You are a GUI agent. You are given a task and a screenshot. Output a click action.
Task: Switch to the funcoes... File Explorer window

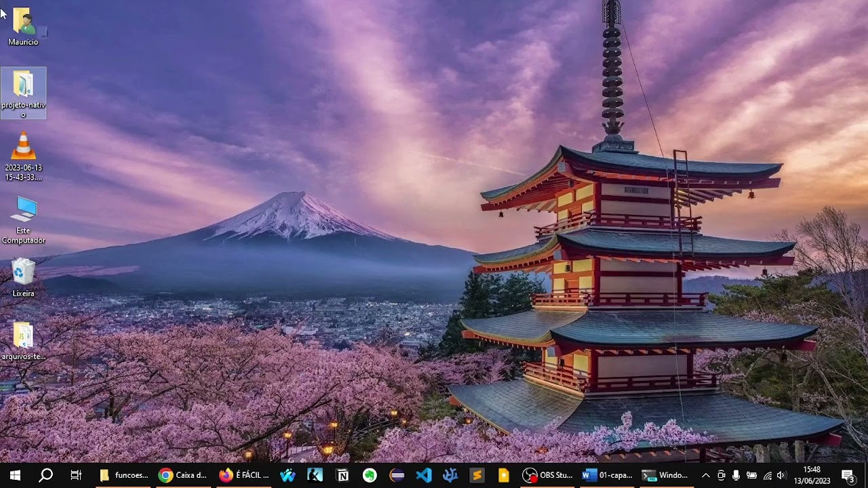(123, 475)
